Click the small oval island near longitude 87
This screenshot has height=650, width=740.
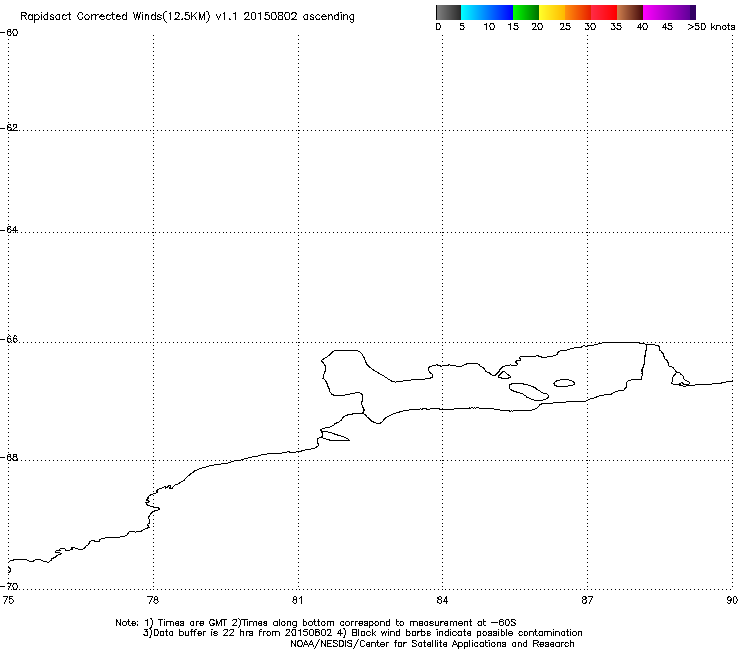[564, 383]
